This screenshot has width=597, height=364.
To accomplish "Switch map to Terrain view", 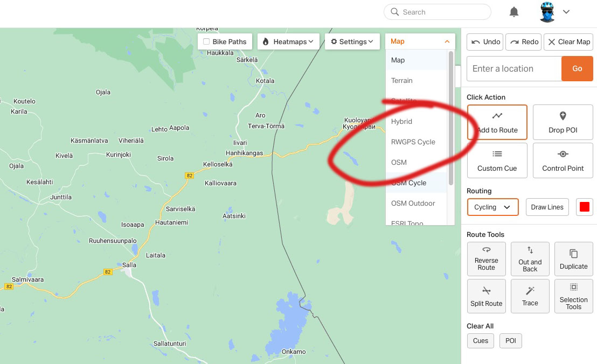I will (x=401, y=80).
